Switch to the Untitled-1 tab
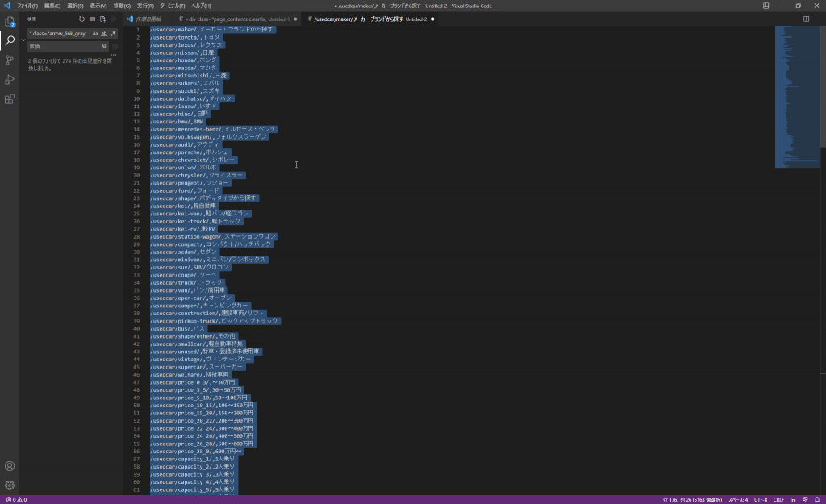The height and width of the screenshot is (504, 826). [237, 19]
